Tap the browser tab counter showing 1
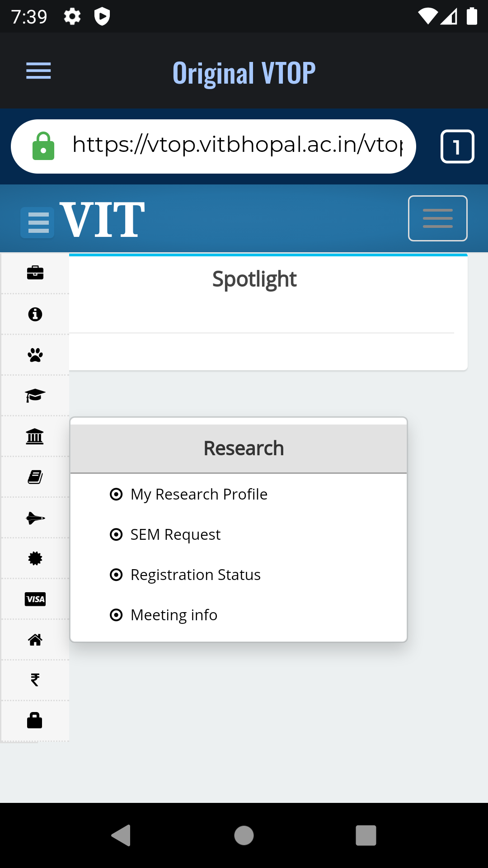The width and height of the screenshot is (488, 868). pyautogui.click(x=457, y=146)
